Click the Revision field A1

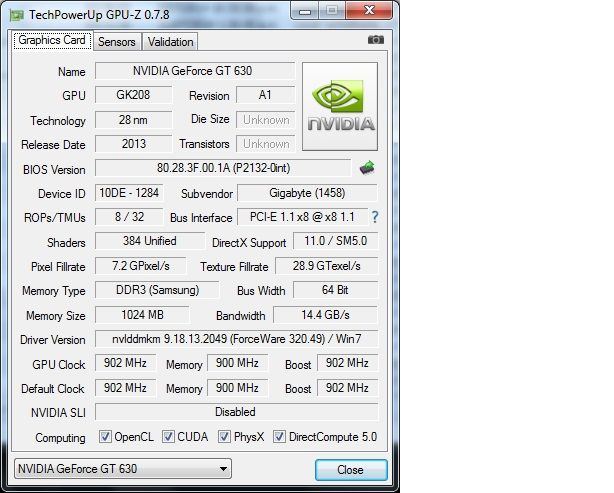265,95
